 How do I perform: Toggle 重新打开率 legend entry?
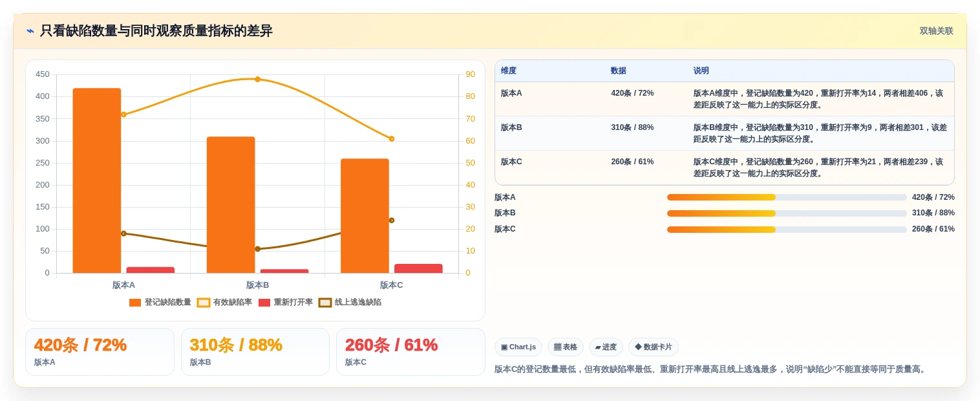pos(286,302)
